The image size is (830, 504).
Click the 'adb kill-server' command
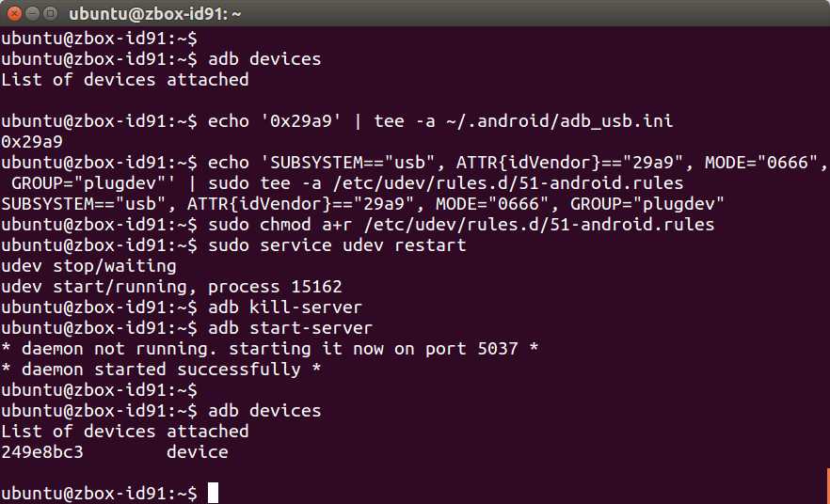pyautogui.click(x=285, y=307)
